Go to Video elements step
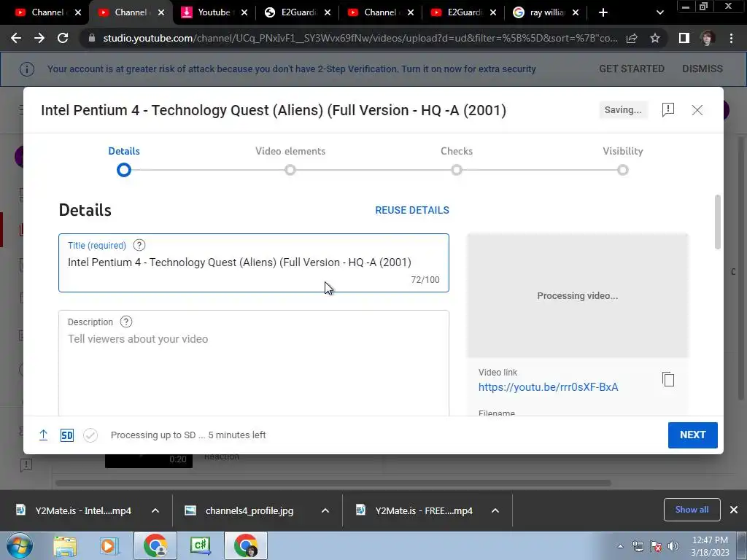 coord(290,161)
